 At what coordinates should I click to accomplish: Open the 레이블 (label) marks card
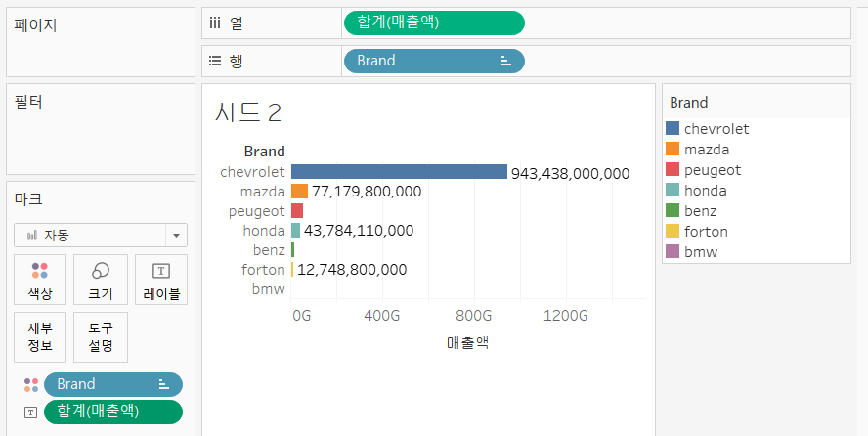[x=161, y=280]
